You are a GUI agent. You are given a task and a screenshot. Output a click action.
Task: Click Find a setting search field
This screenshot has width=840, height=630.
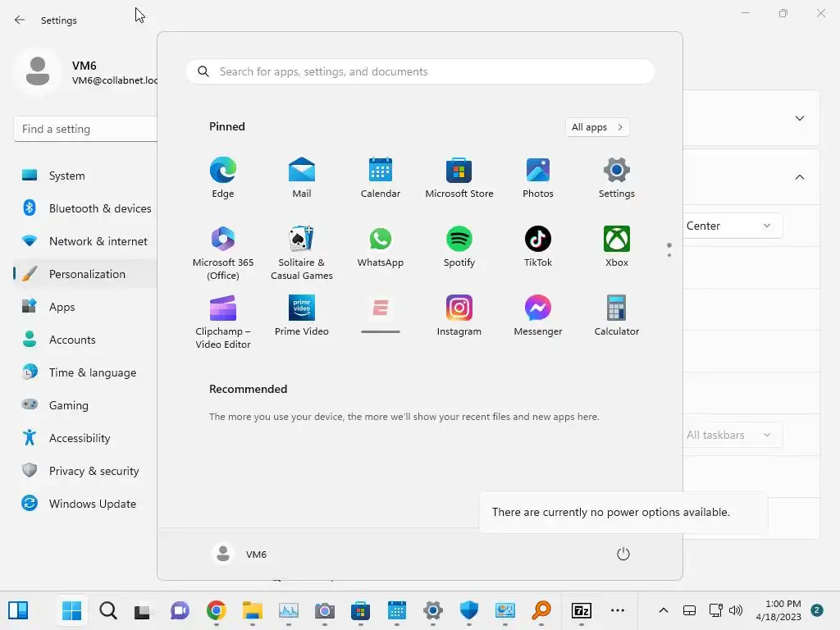point(85,129)
